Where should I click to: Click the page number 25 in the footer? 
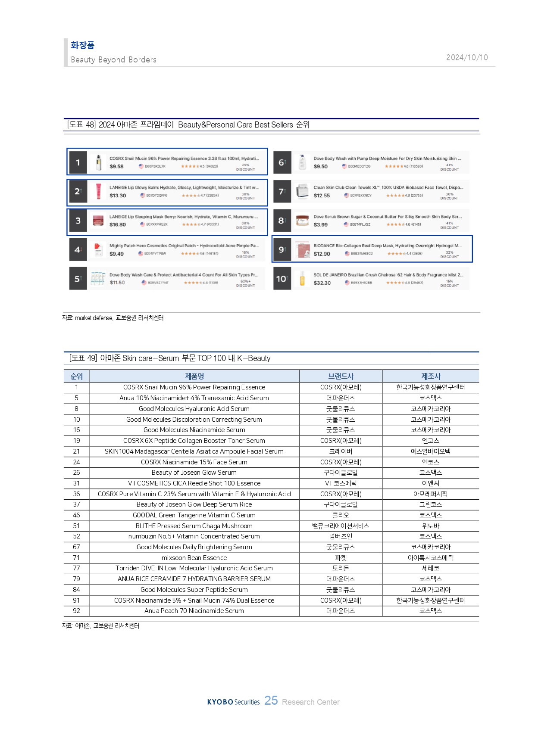coord(271,700)
